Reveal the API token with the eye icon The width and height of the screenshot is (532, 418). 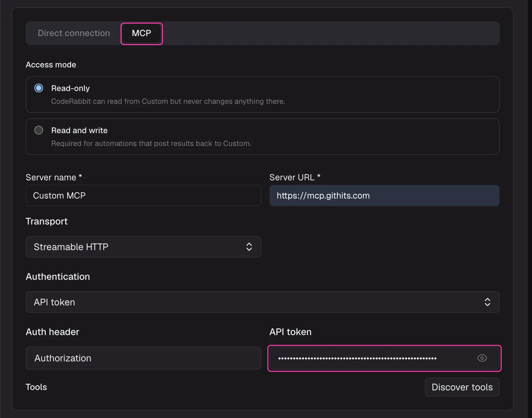click(482, 358)
